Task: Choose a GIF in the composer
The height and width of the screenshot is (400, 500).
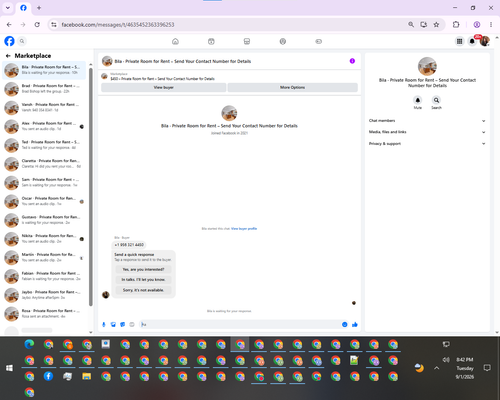Action: click(132, 324)
